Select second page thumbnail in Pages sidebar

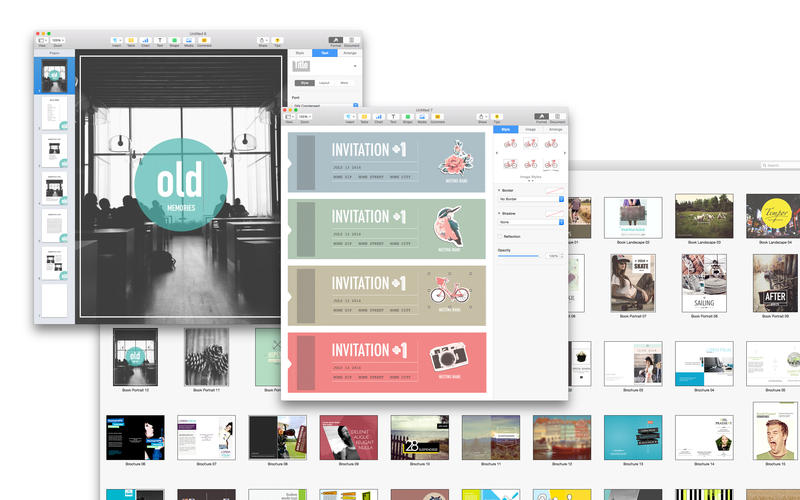[54, 113]
